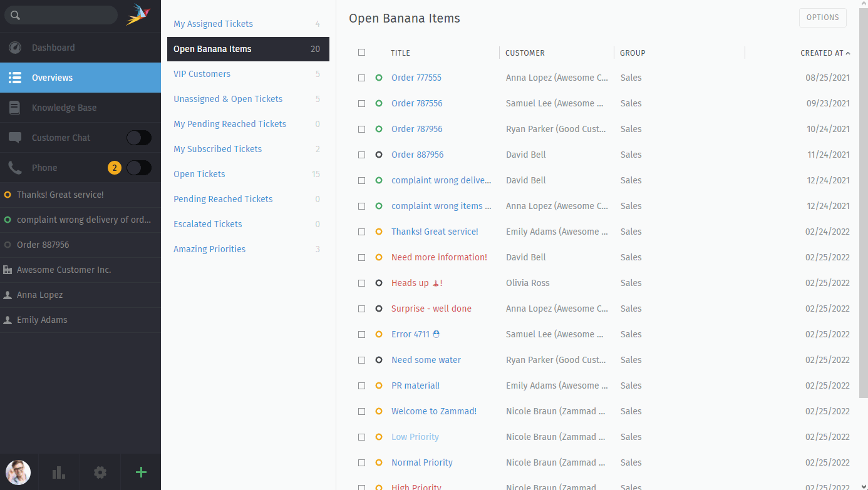Check the select-all tickets checkbox

[x=361, y=53]
